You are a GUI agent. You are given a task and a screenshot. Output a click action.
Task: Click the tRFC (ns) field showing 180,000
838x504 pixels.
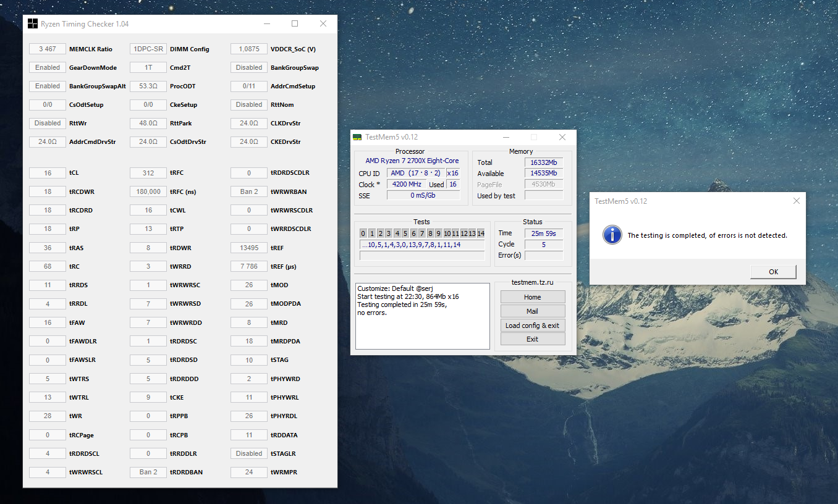point(148,192)
